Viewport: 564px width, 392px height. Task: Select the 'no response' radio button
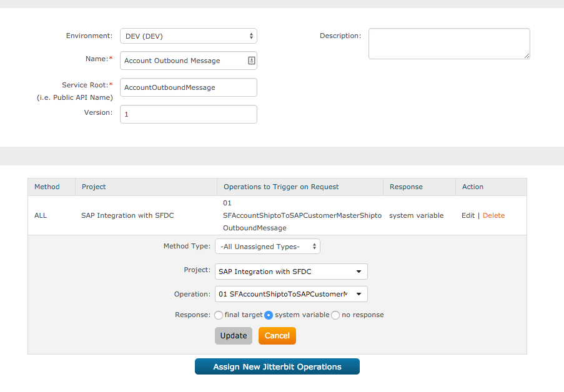pos(335,315)
